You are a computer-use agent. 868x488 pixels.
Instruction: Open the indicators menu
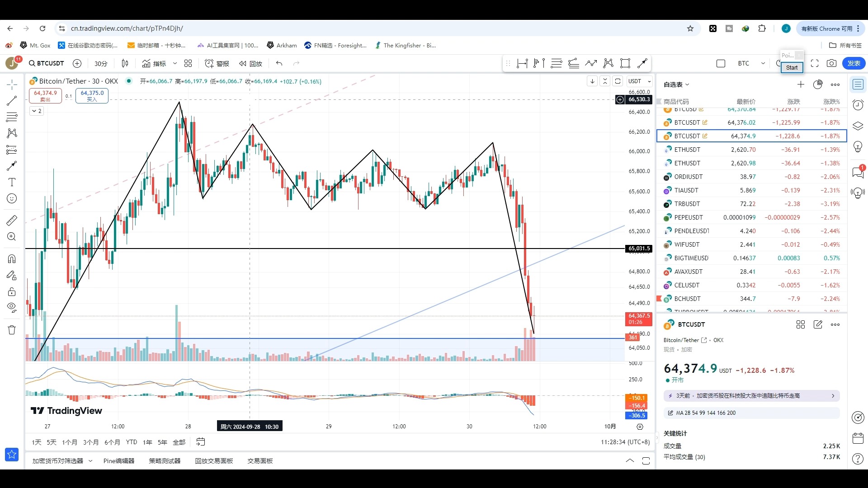[154, 64]
